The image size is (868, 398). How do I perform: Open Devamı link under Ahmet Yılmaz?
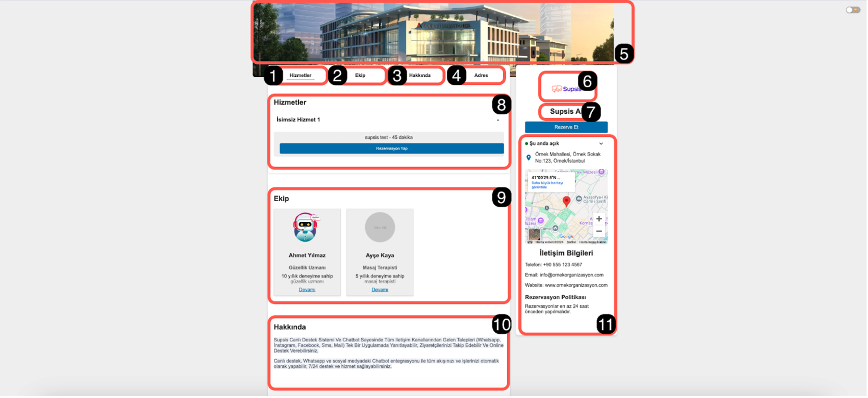pyautogui.click(x=308, y=290)
